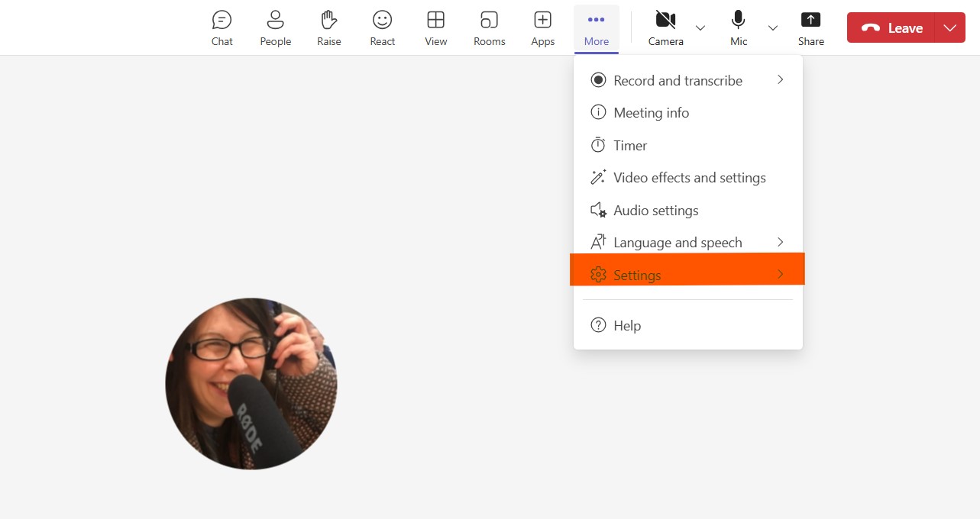980x519 pixels.
Task: Mute the Mic
Action: click(x=738, y=28)
